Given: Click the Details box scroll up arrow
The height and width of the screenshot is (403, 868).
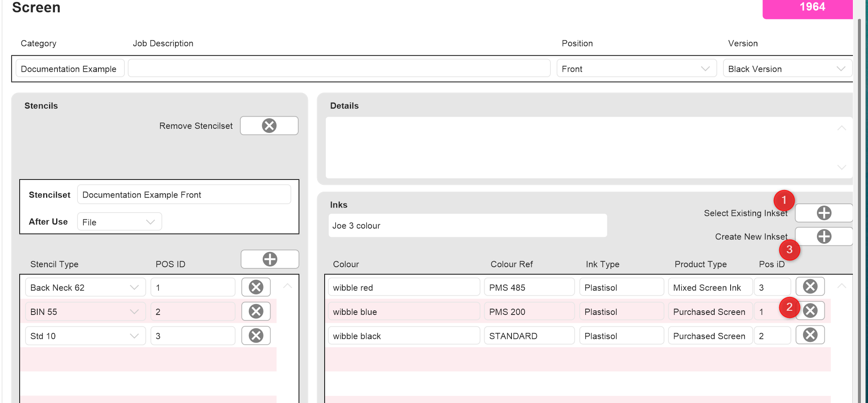Looking at the screenshot, I should point(841,128).
